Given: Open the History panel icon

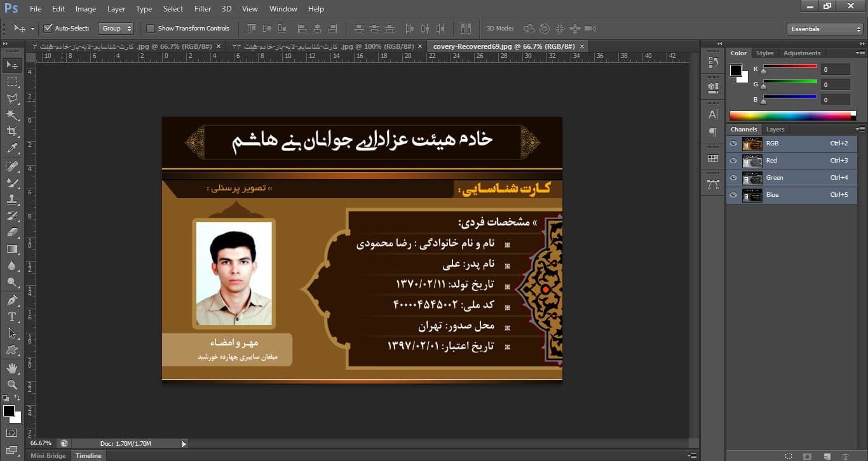Looking at the screenshot, I should click(713, 62).
